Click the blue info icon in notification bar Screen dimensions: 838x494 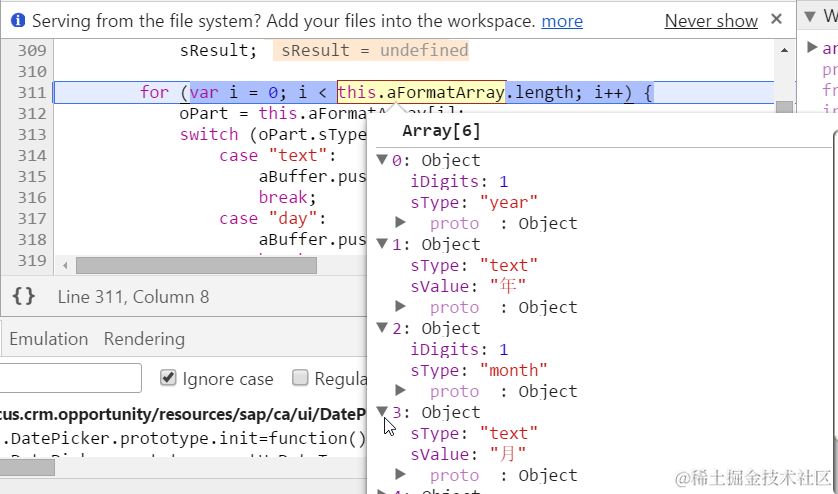(x=18, y=20)
